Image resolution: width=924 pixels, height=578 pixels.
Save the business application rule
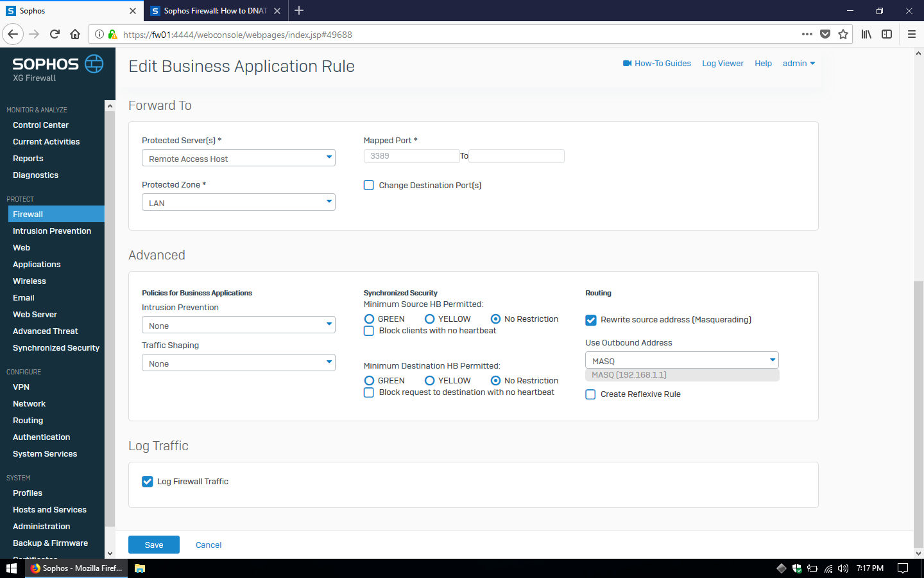tap(154, 545)
